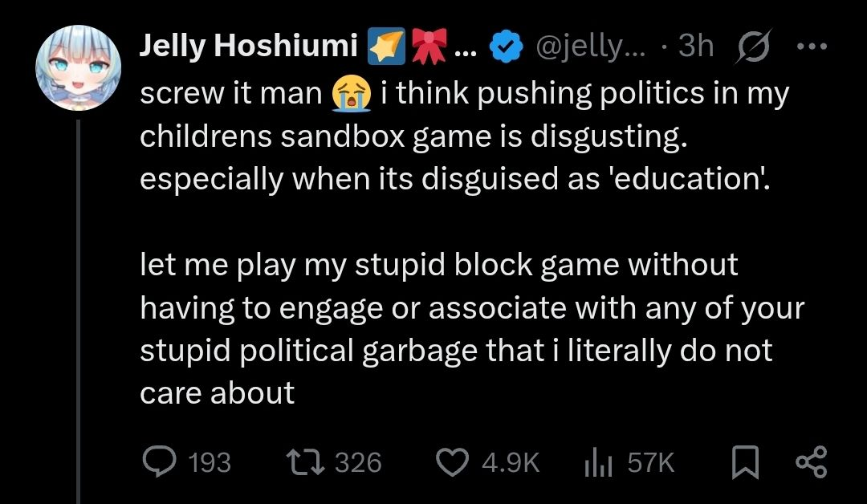867x504 pixels.
Task: Click the 193 replies count
Action: pos(209,462)
